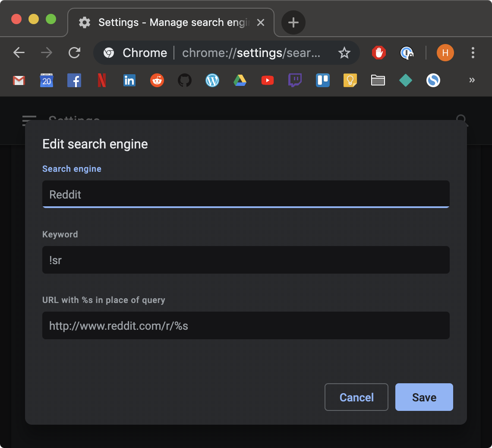Reload the current page
Image resolution: width=492 pixels, height=448 pixels.
74,53
